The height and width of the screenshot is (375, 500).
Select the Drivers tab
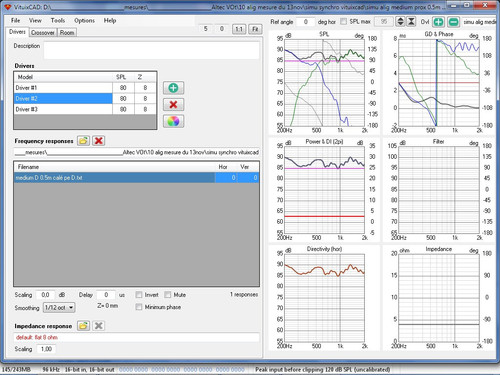(17, 32)
